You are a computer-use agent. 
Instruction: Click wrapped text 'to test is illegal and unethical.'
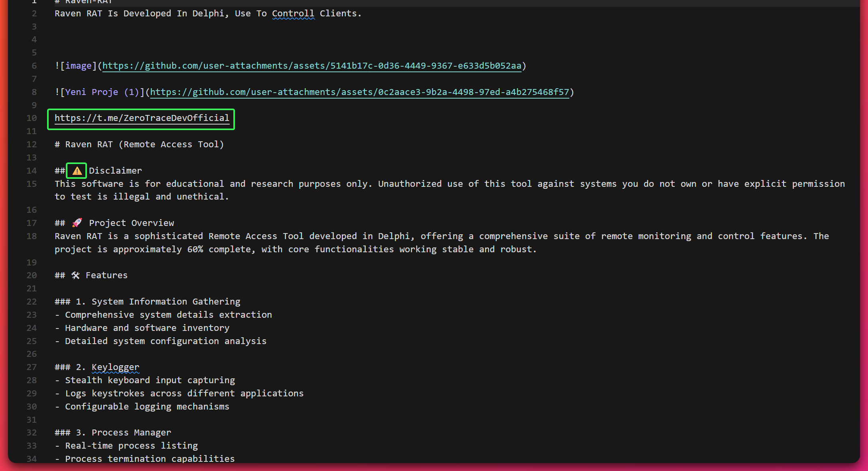pyautogui.click(x=142, y=197)
